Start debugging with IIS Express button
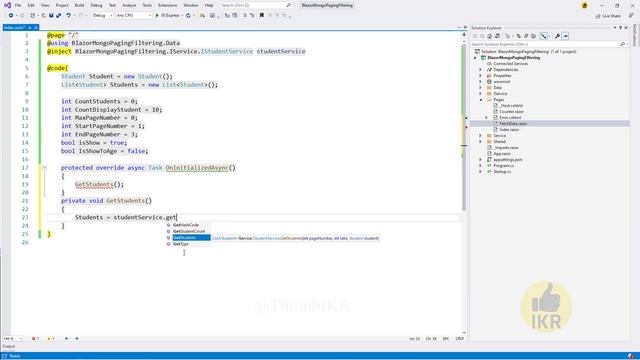Image resolution: width=640 pixels, height=360 pixels. 167,16
